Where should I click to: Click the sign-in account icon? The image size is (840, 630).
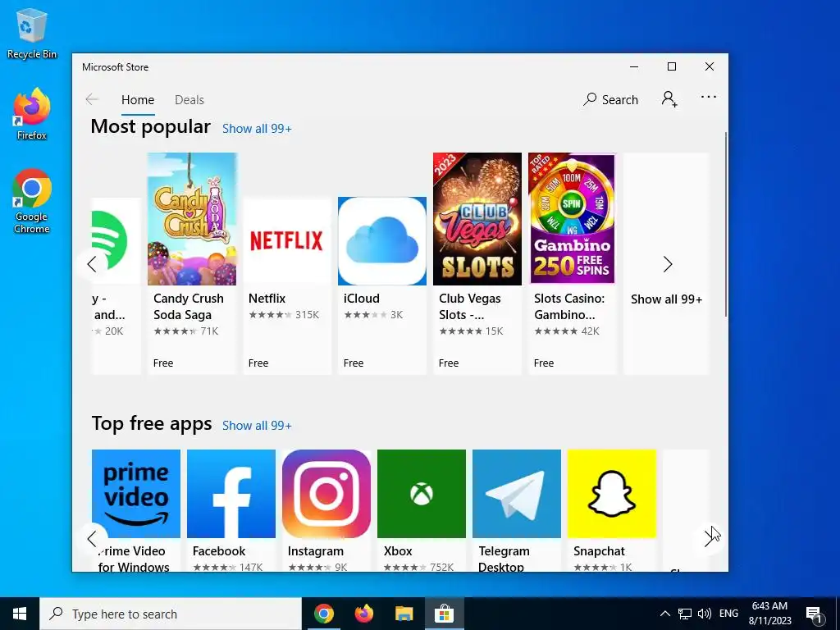(669, 99)
